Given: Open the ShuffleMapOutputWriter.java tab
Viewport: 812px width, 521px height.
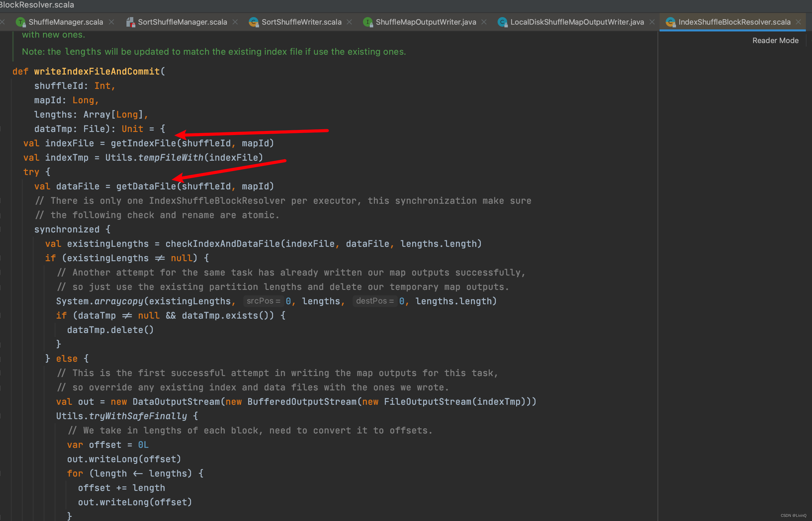Looking at the screenshot, I should click(425, 22).
